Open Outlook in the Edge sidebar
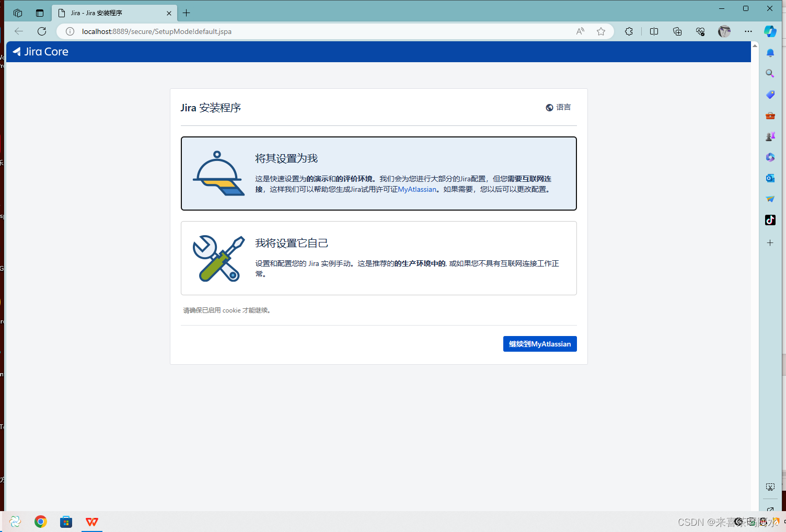 tap(770, 178)
